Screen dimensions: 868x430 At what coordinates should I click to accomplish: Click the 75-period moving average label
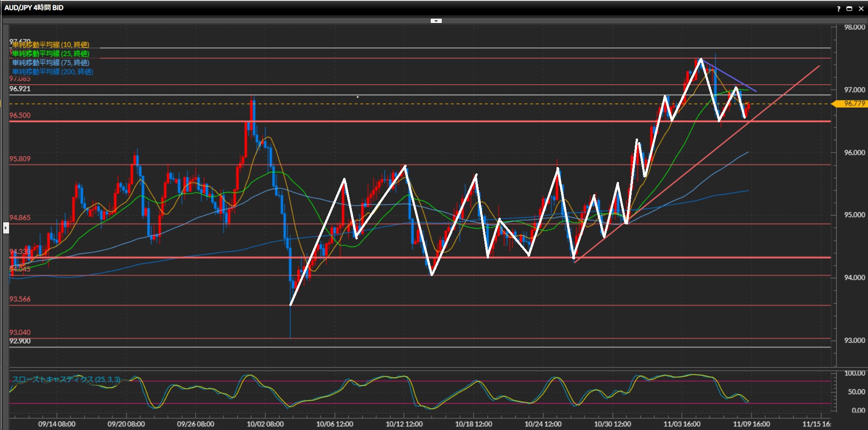click(50, 62)
